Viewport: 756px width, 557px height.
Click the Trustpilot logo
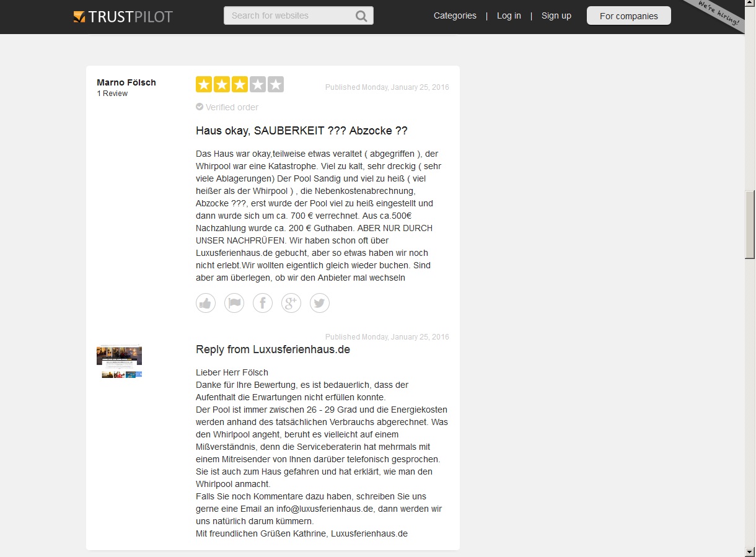123,16
